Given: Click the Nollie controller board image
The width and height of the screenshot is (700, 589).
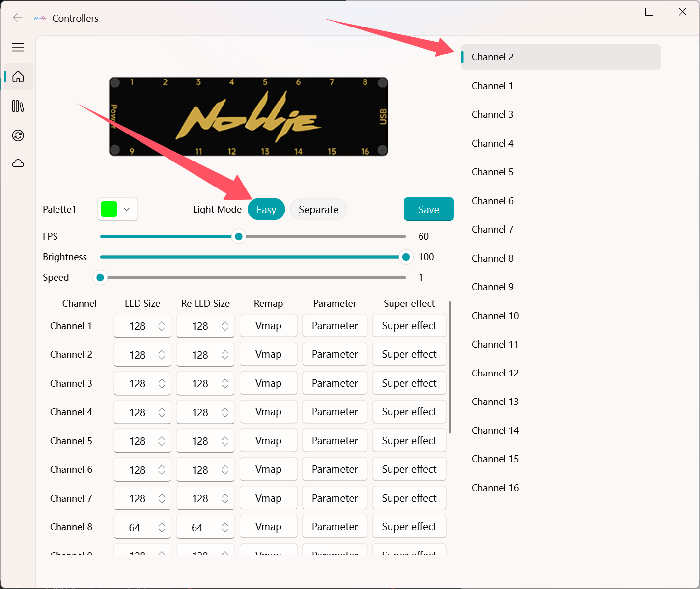Looking at the screenshot, I should click(249, 117).
